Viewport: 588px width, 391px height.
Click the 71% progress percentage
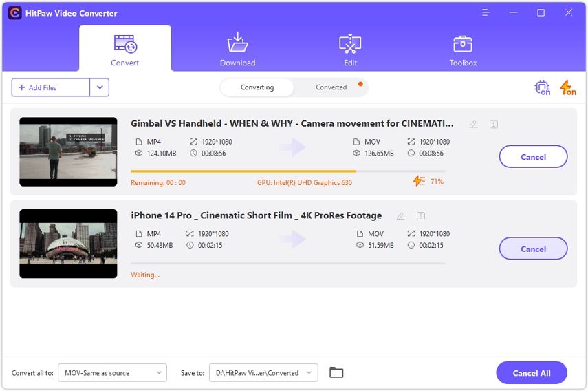pyautogui.click(x=437, y=182)
